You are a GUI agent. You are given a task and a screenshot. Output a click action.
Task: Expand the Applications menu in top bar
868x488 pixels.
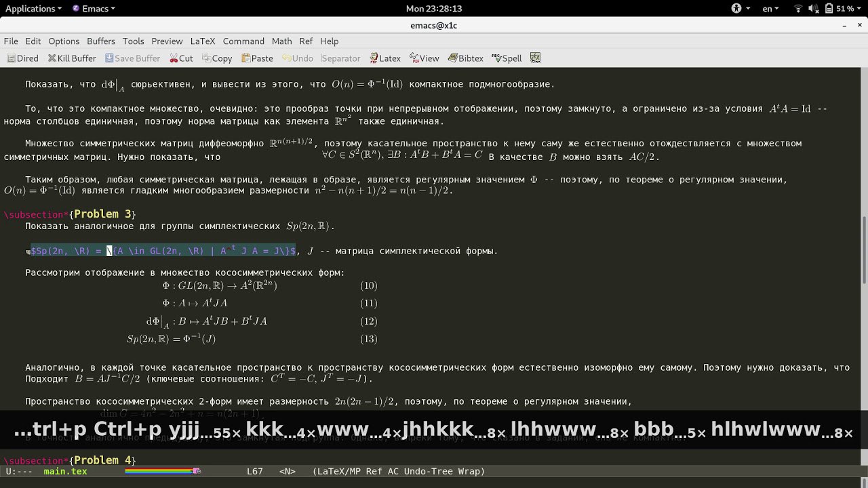point(33,8)
